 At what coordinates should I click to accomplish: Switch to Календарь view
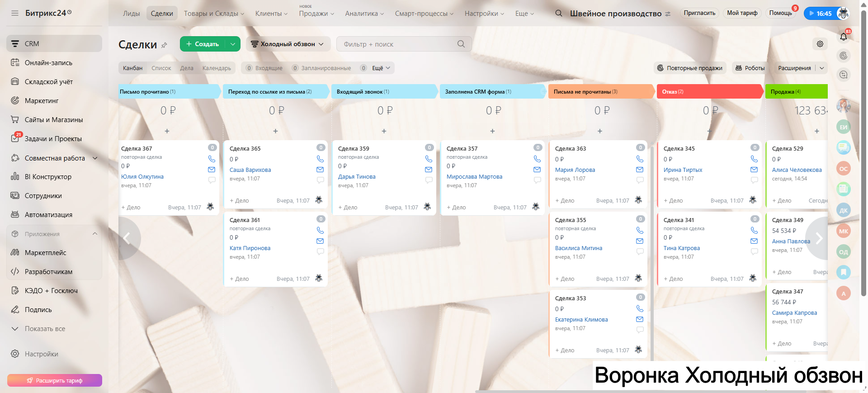coord(217,68)
